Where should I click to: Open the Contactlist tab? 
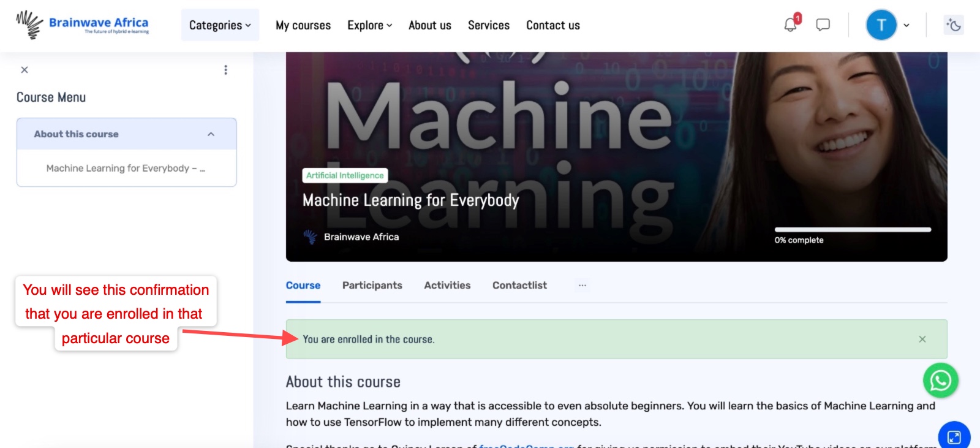(x=519, y=286)
